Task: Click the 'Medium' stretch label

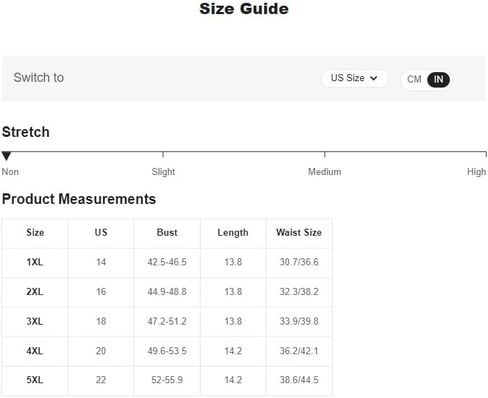Action: click(x=324, y=172)
